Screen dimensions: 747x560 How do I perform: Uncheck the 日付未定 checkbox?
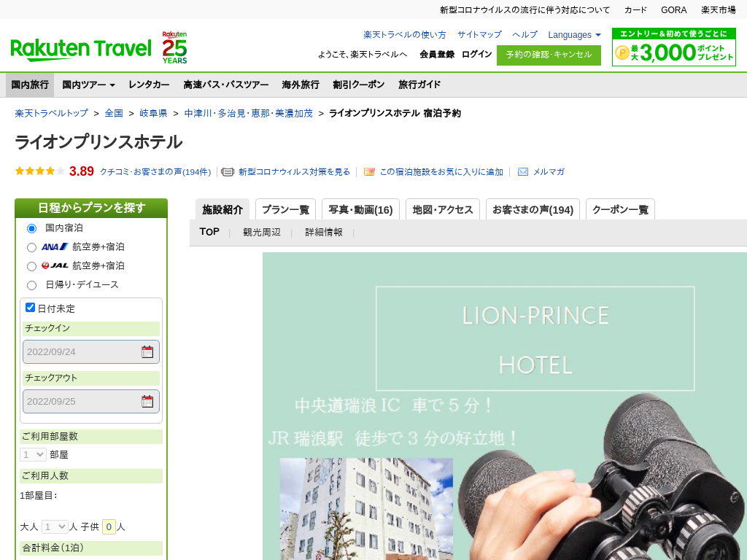click(30, 308)
